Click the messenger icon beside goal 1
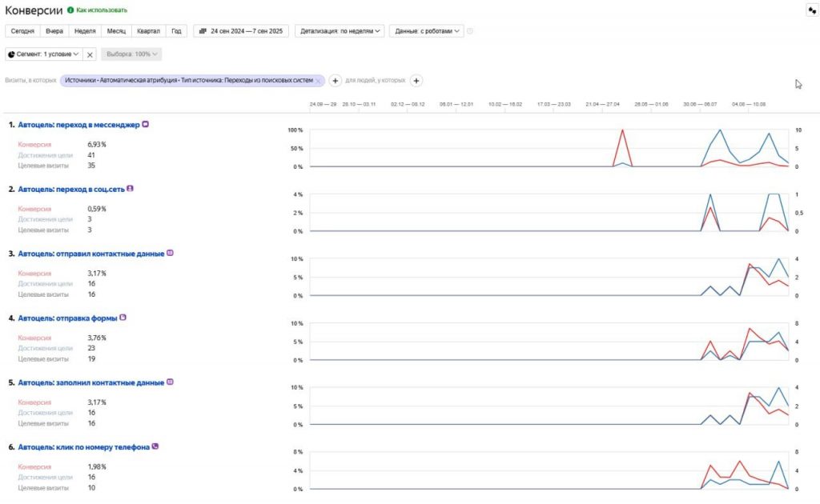The height and width of the screenshot is (504, 820). tap(146, 125)
